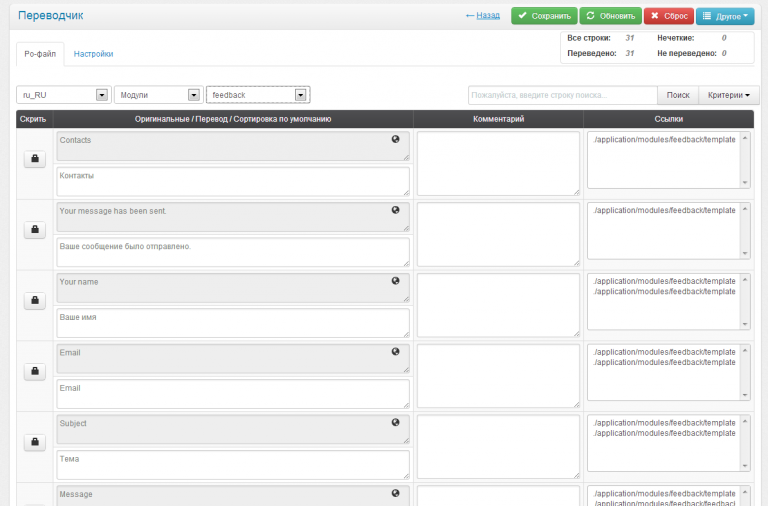
Task: Toggle the lock button for the 'Your name' row
Action: click(x=35, y=300)
